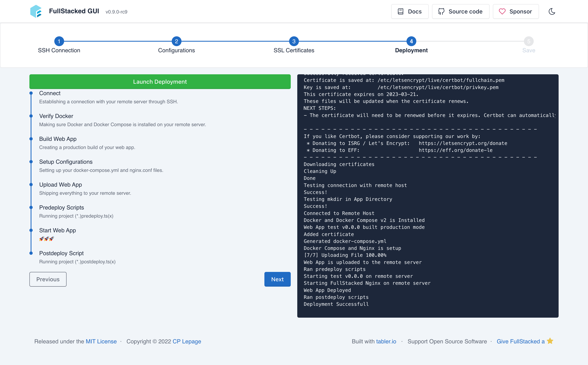Open the MIT License link
Screen dimensions: 588x365
tap(101, 341)
